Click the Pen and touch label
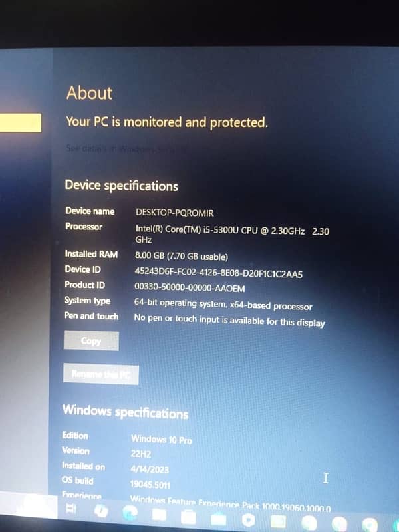This screenshot has height=532, width=399. 91,316
